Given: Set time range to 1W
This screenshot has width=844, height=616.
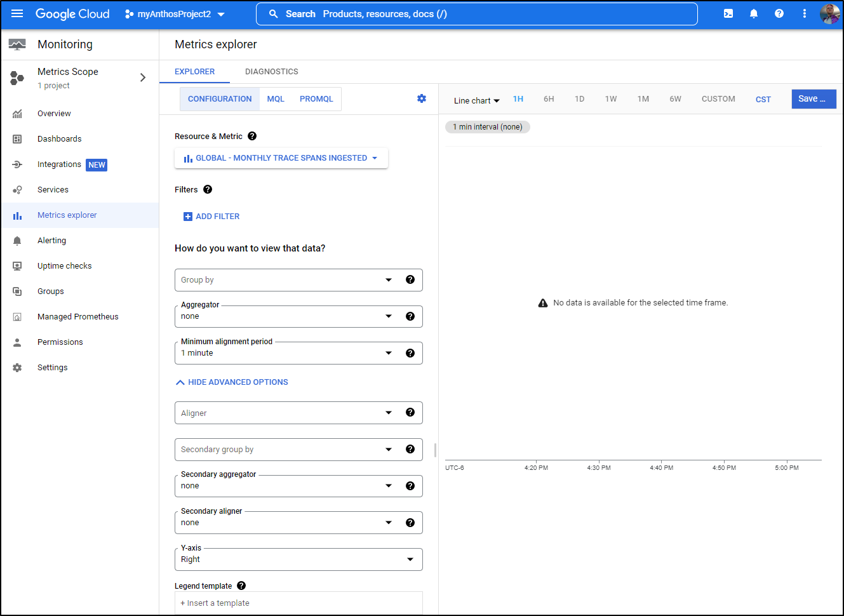Looking at the screenshot, I should click(x=611, y=99).
